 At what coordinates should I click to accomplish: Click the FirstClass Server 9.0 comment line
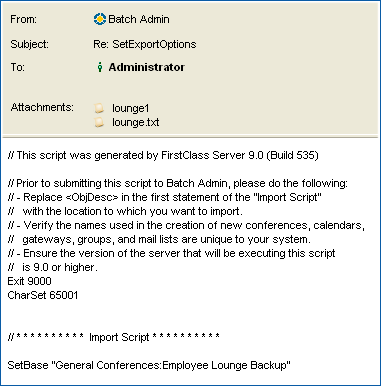[163, 155]
